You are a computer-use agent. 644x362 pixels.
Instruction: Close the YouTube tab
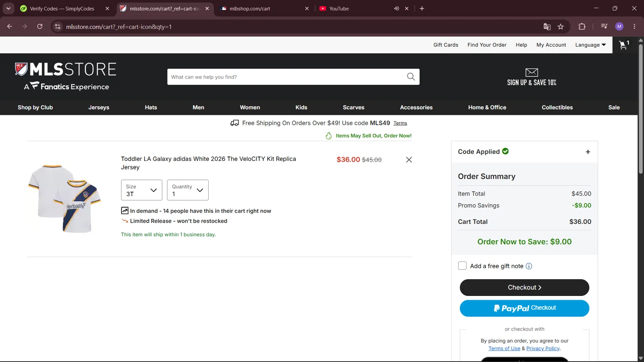[407, 9]
